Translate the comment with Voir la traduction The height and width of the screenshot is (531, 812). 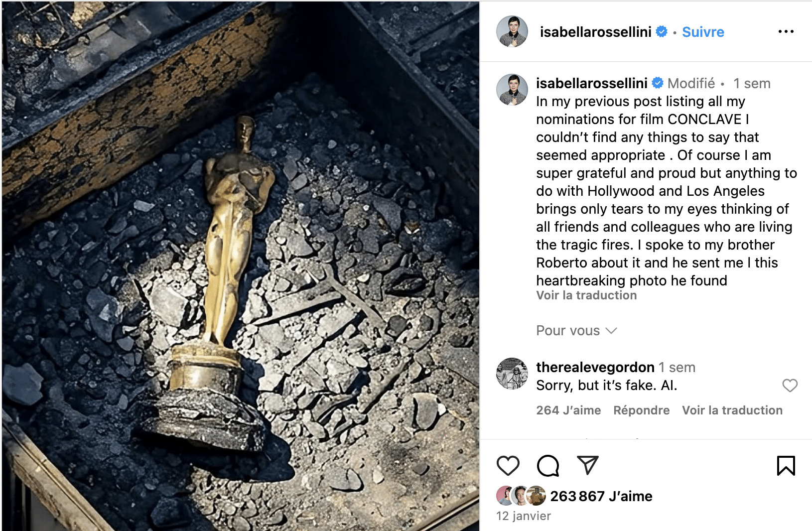coord(732,410)
